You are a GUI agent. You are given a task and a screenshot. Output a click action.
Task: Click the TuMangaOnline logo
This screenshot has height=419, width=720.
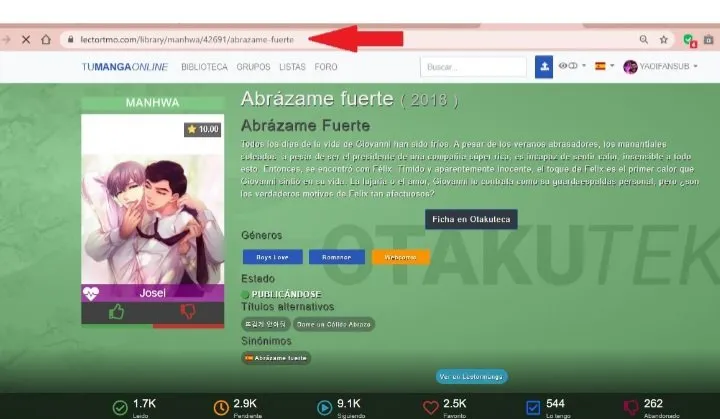[124, 67]
